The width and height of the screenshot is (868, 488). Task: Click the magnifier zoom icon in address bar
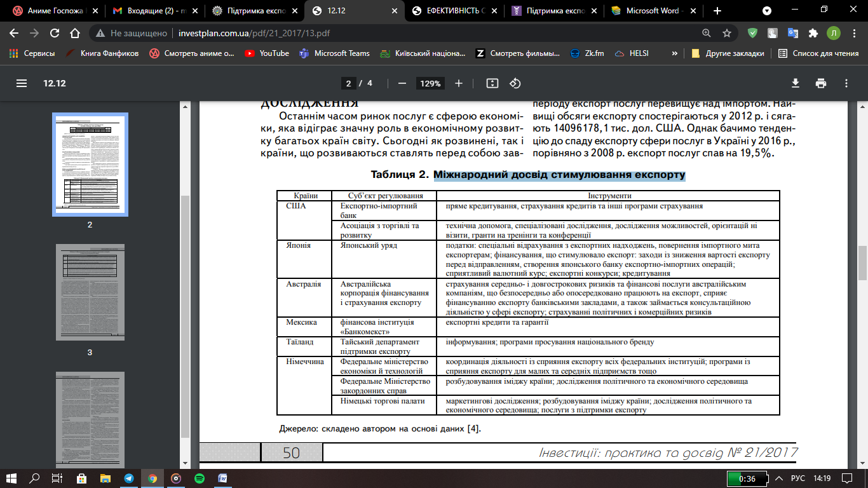tap(706, 33)
